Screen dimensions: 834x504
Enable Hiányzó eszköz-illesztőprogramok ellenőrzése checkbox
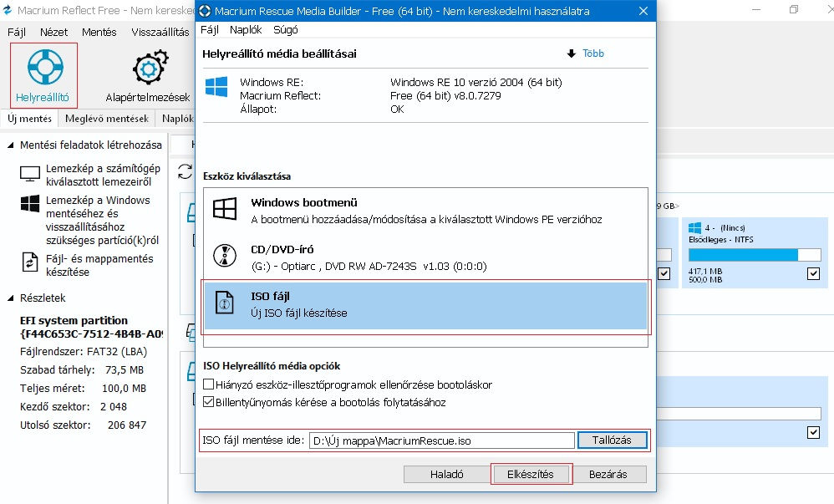click(x=209, y=384)
